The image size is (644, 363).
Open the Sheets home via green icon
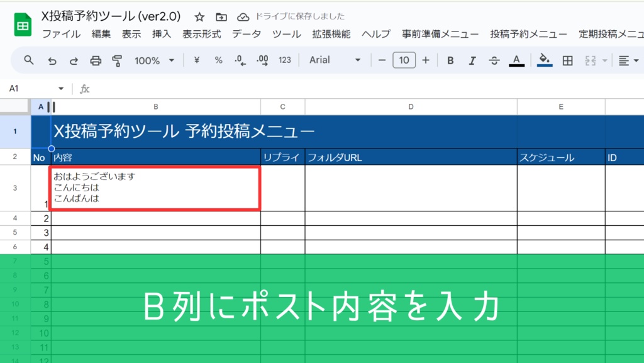pyautogui.click(x=23, y=25)
